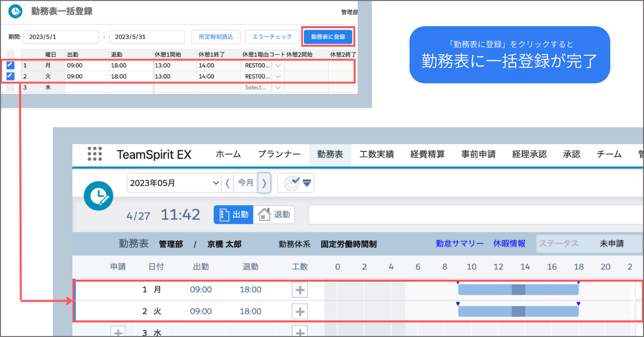Click the comment field beside 退勤

(x=476, y=215)
